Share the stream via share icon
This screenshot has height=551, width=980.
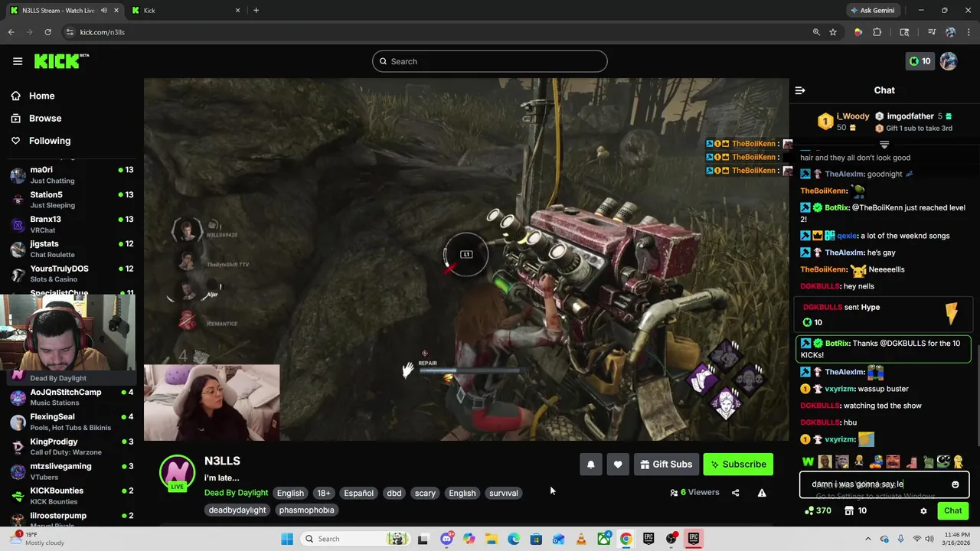[735, 493]
